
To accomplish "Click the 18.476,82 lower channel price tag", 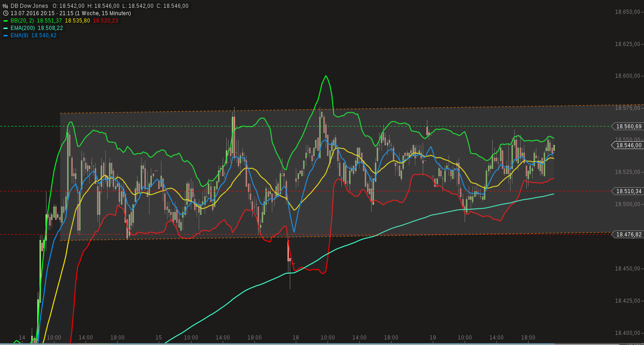I will [628, 235].
